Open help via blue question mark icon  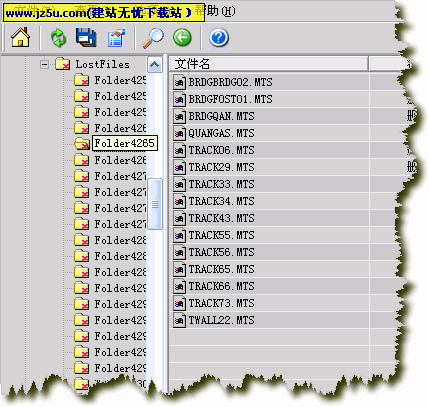pos(219,38)
